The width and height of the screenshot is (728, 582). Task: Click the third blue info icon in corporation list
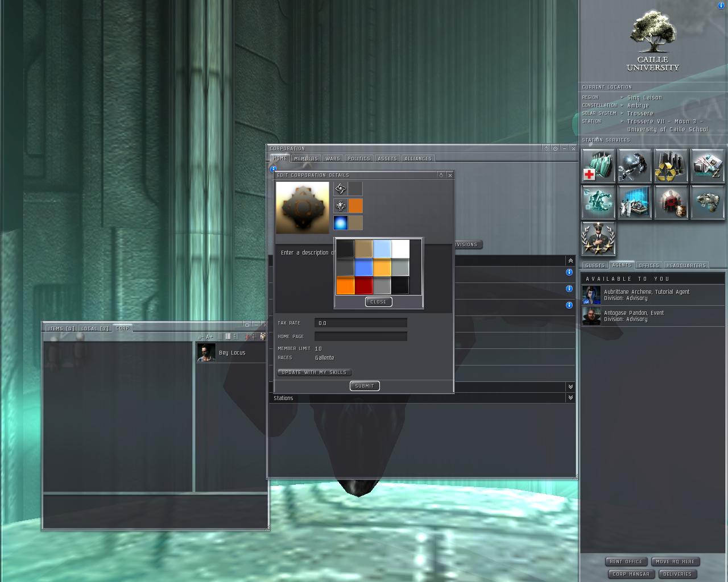coord(569,305)
